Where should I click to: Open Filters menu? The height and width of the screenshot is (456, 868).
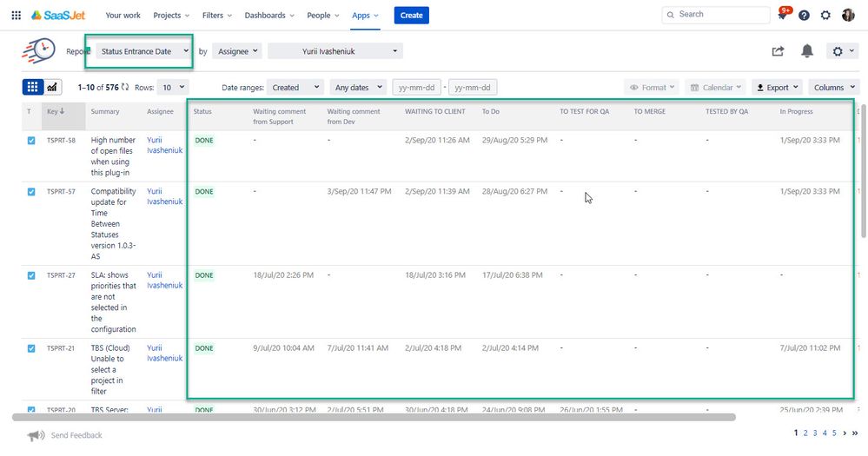(217, 16)
